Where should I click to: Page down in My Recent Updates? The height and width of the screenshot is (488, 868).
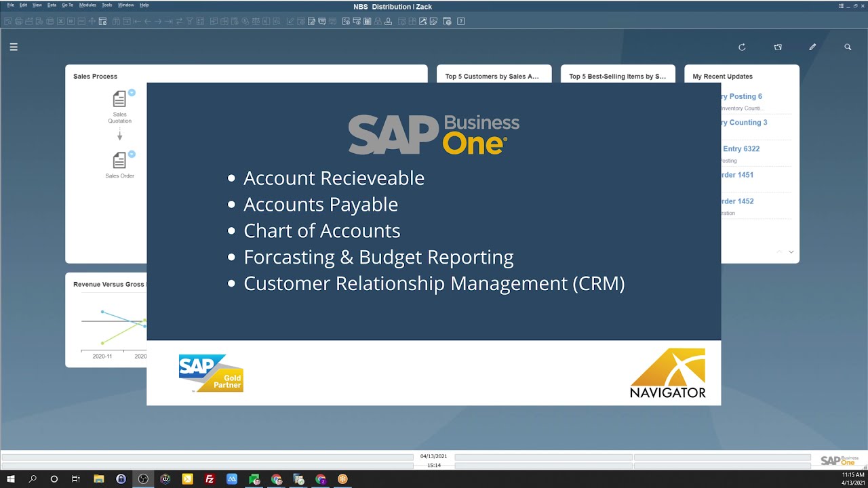pos(791,251)
